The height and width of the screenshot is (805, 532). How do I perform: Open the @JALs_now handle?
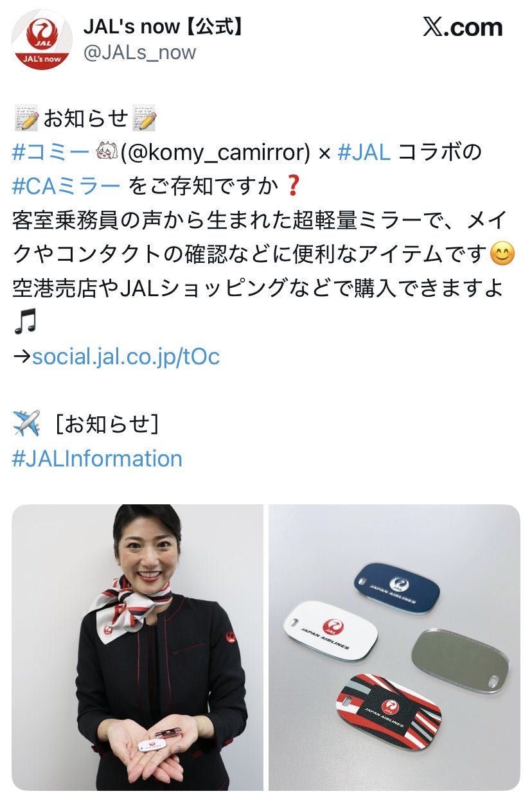tap(139, 52)
